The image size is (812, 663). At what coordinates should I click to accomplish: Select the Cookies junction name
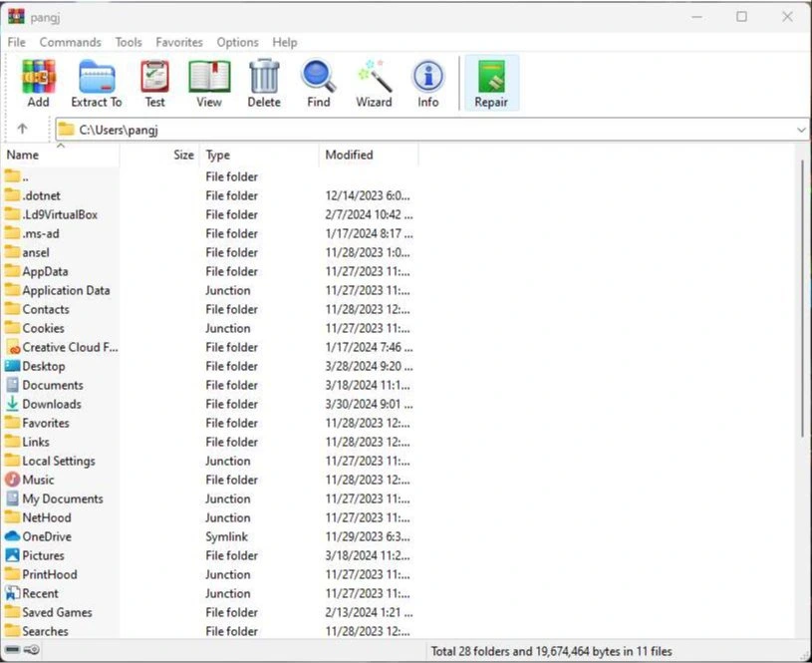[44, 328]
